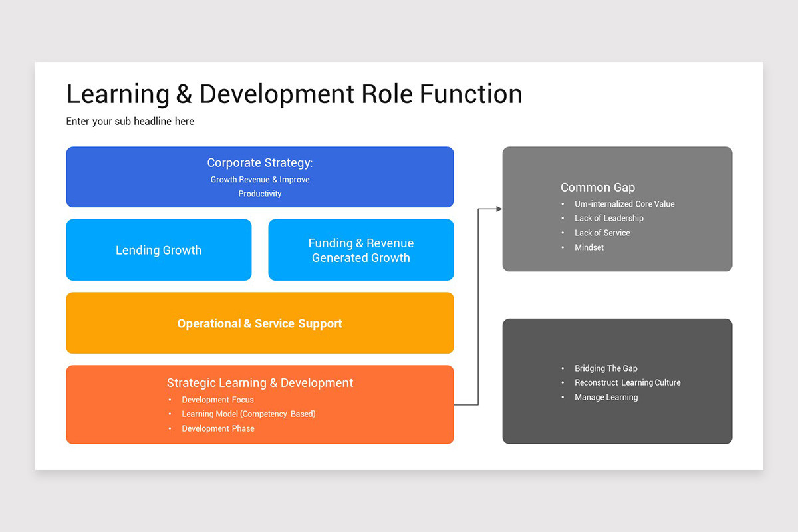Select the Funding & Revenue Generated Growth box
The width and height of the screenshot is (798, 532).
[x=360, y=250]
